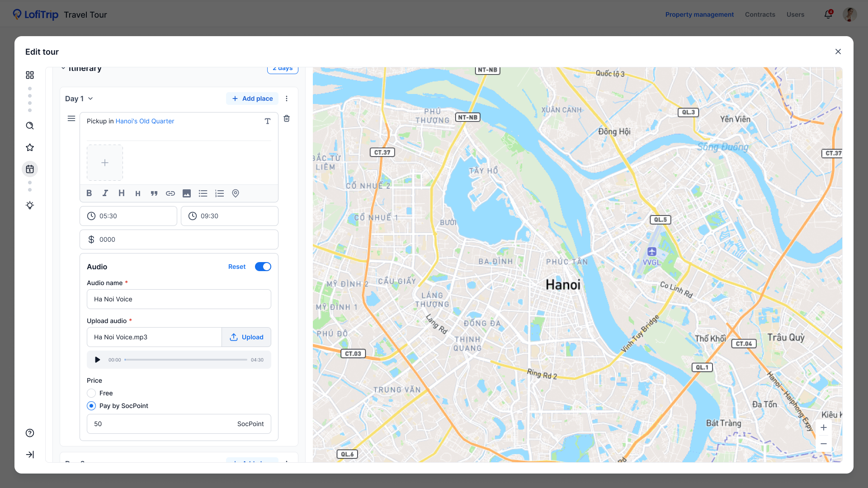Insert an image in editor
Image resolution: width=868 pixels, height=488 pixels.
click(x=187, y=193)
